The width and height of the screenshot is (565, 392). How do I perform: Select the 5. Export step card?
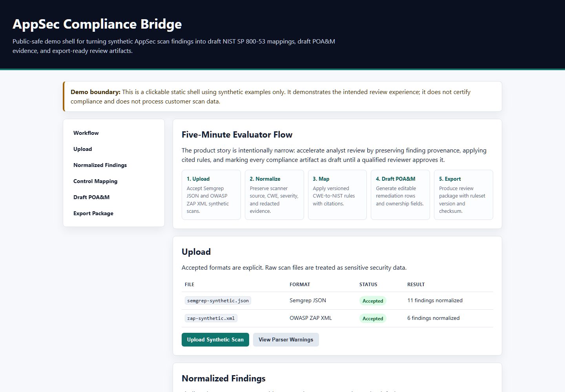[x=463, y=195]
